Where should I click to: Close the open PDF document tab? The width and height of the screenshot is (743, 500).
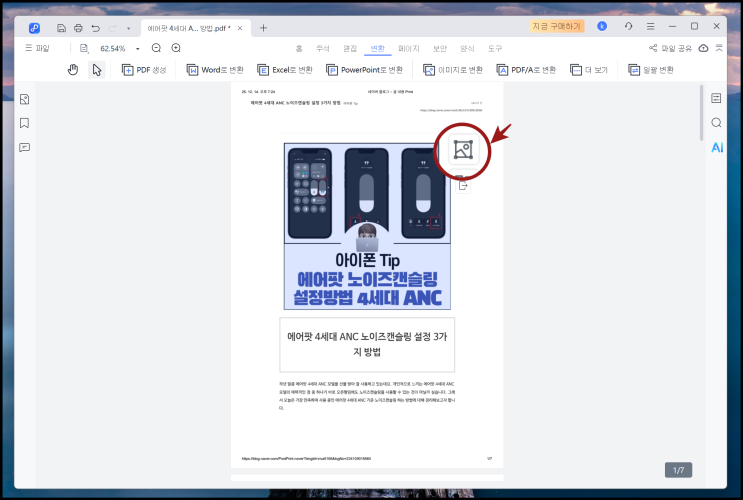click(240, 28)
